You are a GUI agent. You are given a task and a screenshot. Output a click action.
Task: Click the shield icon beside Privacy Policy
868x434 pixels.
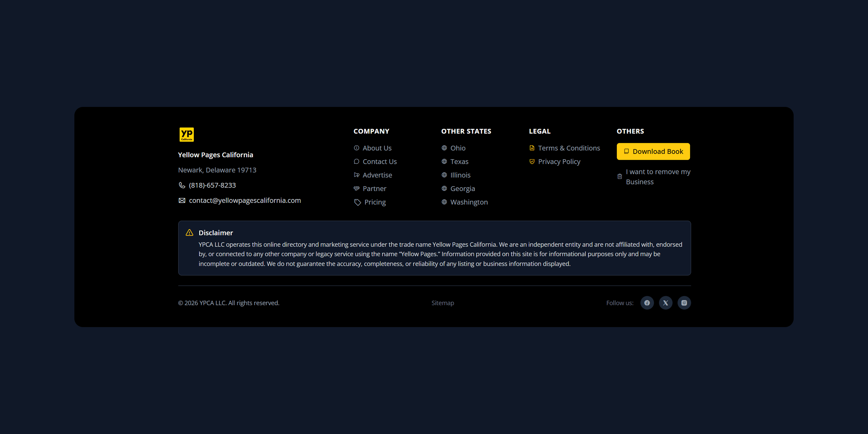coord(532,161)
